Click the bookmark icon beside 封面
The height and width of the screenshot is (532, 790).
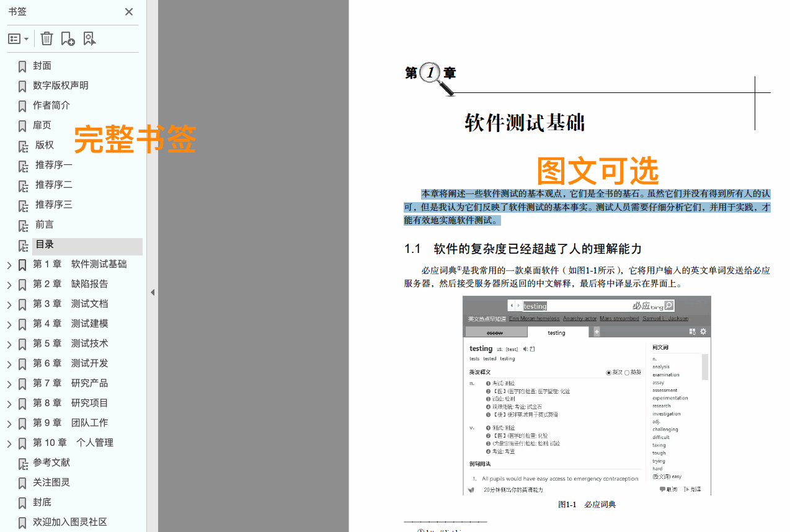coord(22,66)
